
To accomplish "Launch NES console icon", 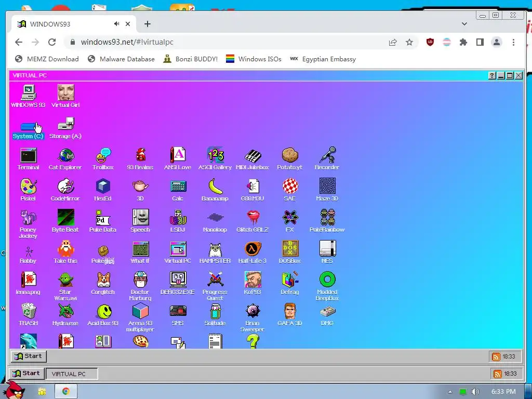I will [327, 252].
